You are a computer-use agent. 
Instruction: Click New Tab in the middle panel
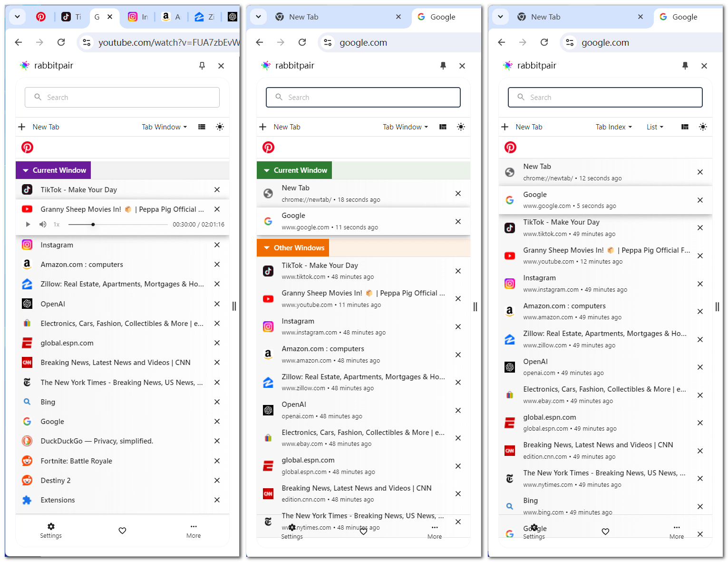[280, 127]
